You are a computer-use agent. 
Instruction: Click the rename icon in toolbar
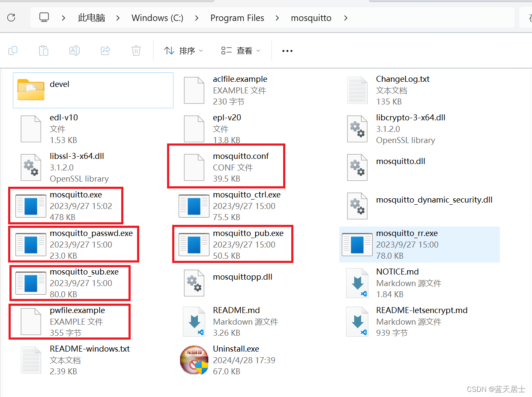coord(75,51)
